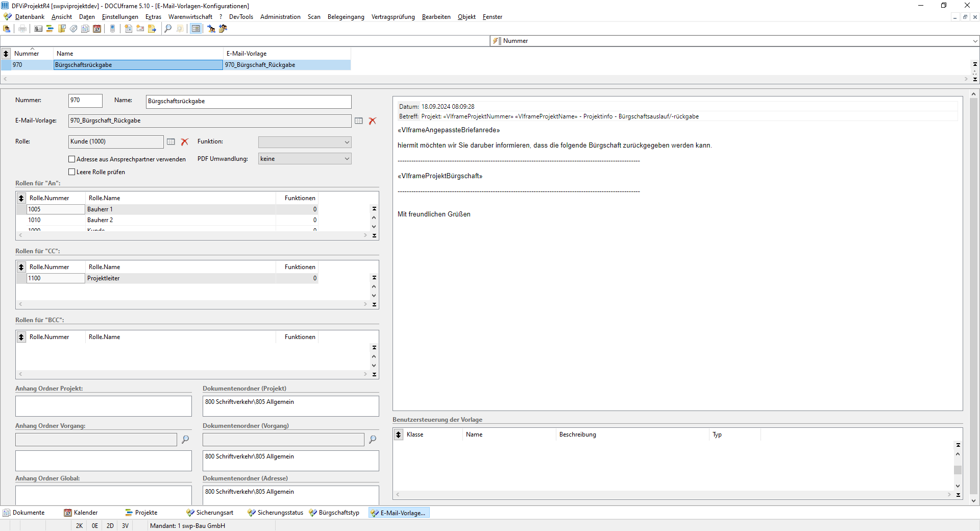Click magnifier next to Anhang Ordner Vorgang

pyautogui.click(x=185, y=439)
